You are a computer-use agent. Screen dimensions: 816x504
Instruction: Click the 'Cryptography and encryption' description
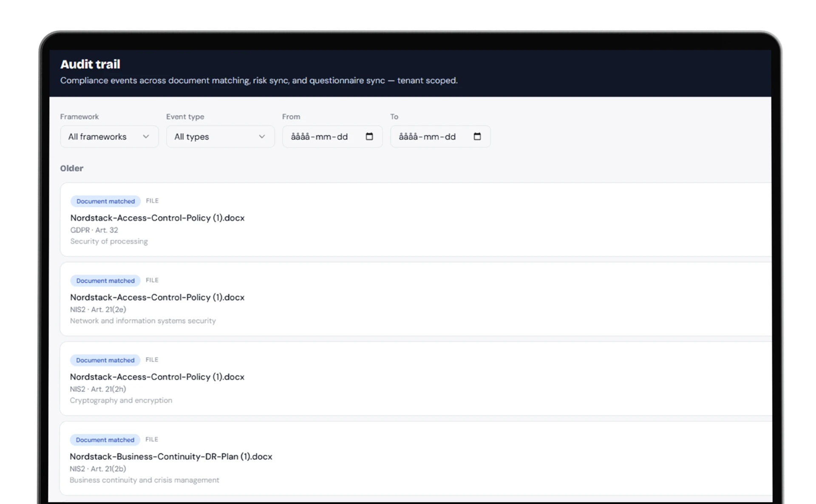point(121,400)
